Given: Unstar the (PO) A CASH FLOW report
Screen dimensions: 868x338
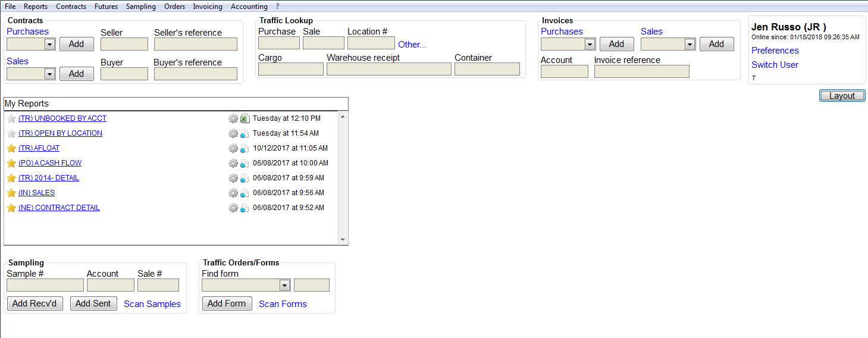Looking at the screenshot, I should [x=11, y=163].
